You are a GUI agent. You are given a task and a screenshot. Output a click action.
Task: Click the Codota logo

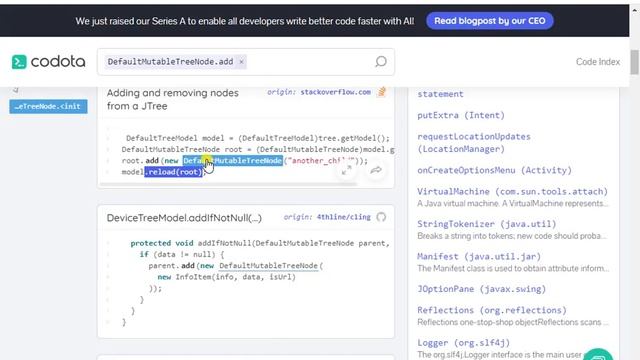pyautogui.click(x=48, y=62)
